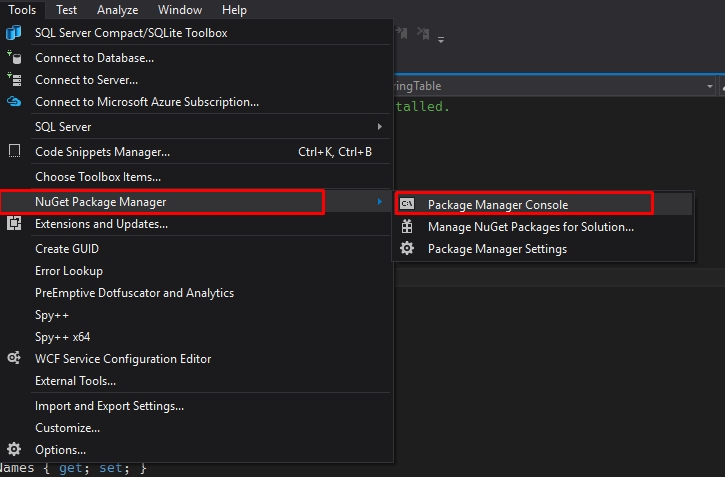725x477 pixels.
Task: Click the clear bookmarks toolbar icon
Action: pos(423,33)
